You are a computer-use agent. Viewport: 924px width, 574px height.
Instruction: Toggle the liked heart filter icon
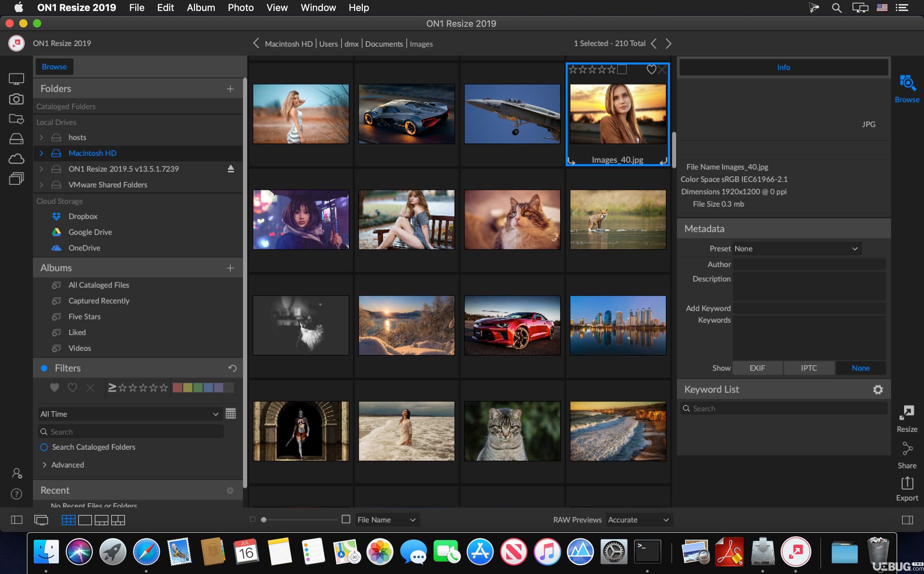[x=56, y=388]
